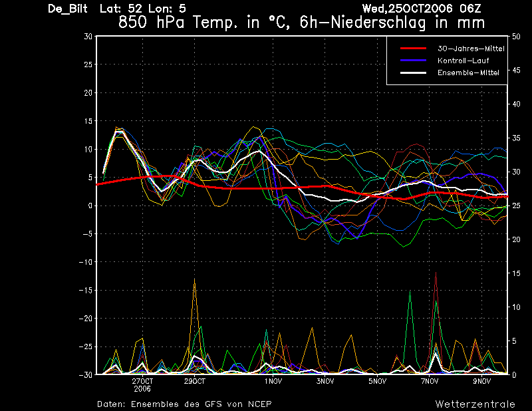
Task: Click the white Ensemble-Mittel legend line
Action: (413, 72)
